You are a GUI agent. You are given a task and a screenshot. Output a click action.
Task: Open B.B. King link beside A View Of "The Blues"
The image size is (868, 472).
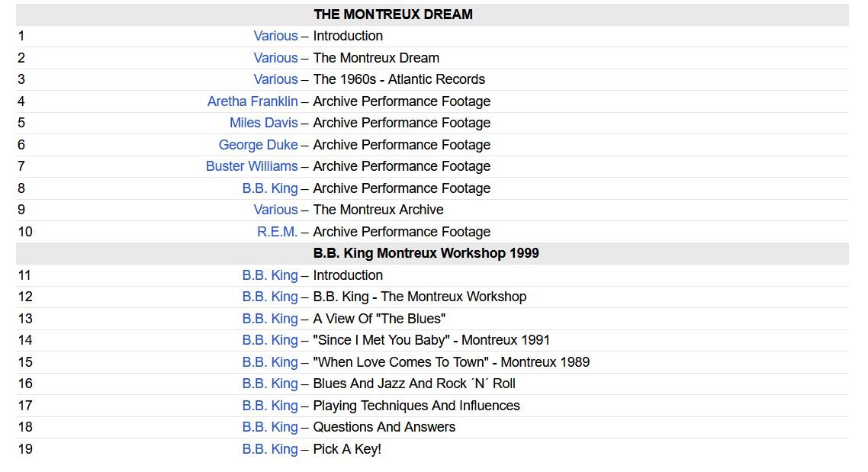[x=270, y=319]
